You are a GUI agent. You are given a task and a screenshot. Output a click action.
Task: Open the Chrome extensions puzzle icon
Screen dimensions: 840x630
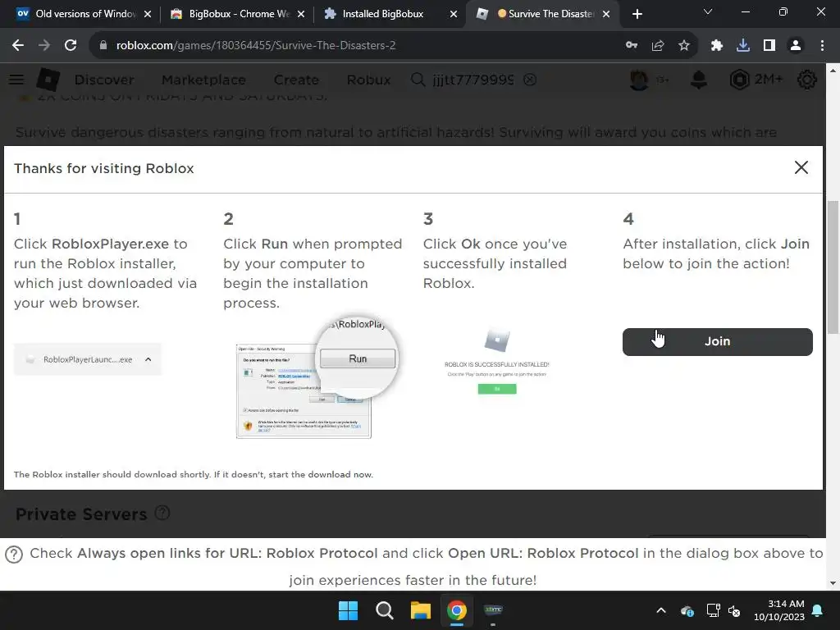tap(717, 46)
